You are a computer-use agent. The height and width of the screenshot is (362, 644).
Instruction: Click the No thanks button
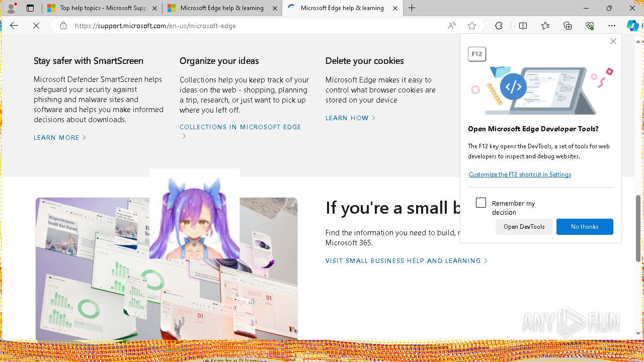click(x=585, y=227)
